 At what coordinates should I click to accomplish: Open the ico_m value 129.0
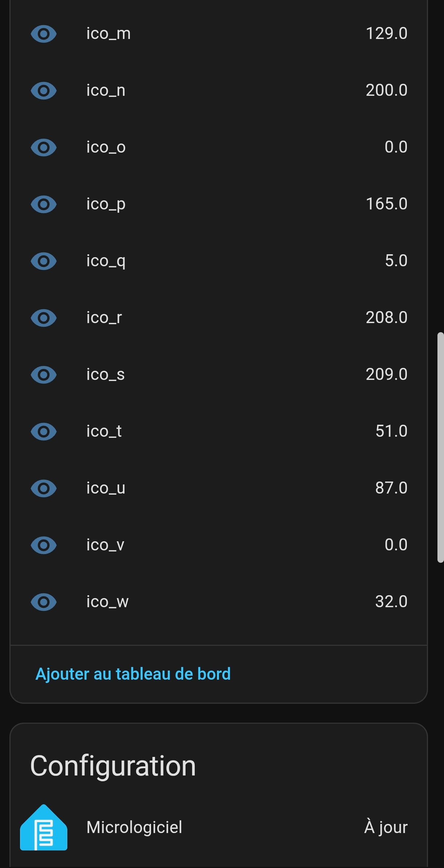point(386,34)
